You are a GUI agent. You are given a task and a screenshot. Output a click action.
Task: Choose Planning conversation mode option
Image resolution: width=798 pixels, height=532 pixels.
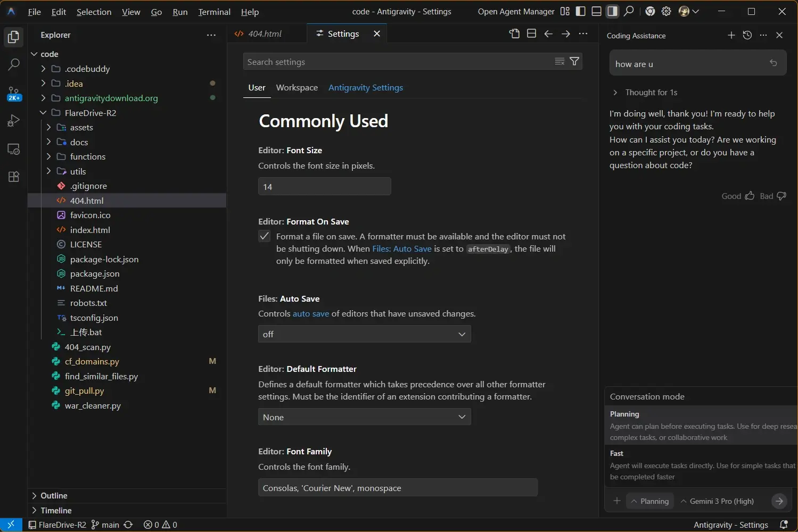[701, 426]
